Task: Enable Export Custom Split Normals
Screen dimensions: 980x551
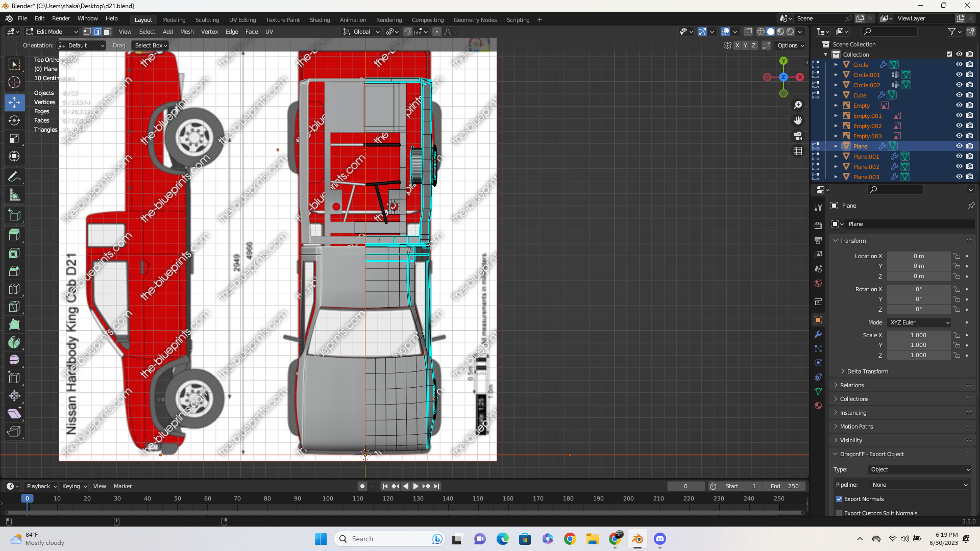Action: click(839, 513)
